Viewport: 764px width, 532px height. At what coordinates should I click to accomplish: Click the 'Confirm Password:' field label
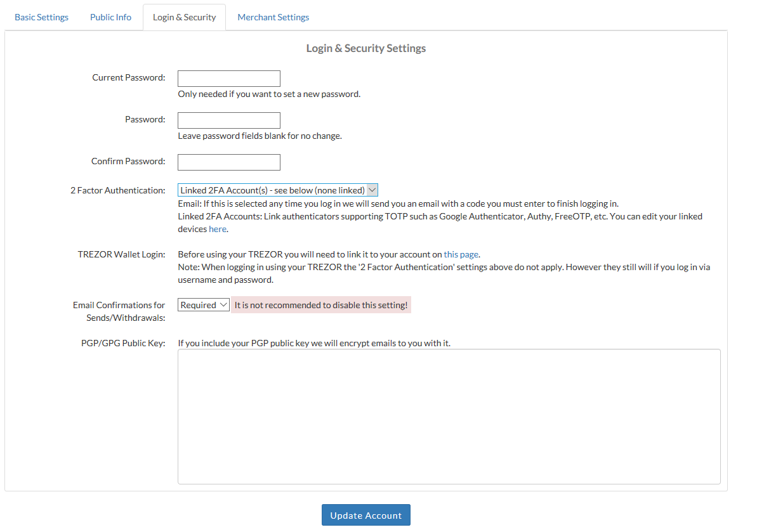pos(128,161)
